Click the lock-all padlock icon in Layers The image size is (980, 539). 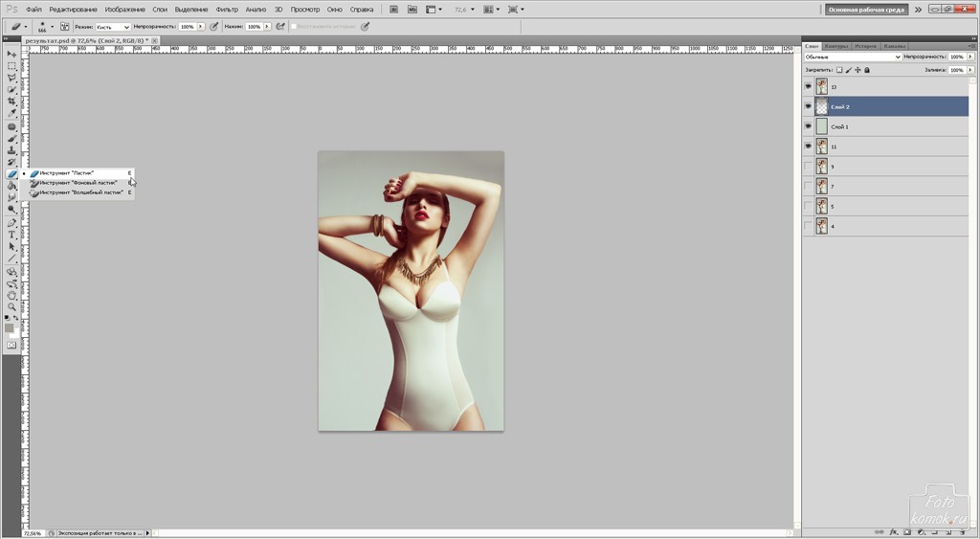[x=867, y=70]
